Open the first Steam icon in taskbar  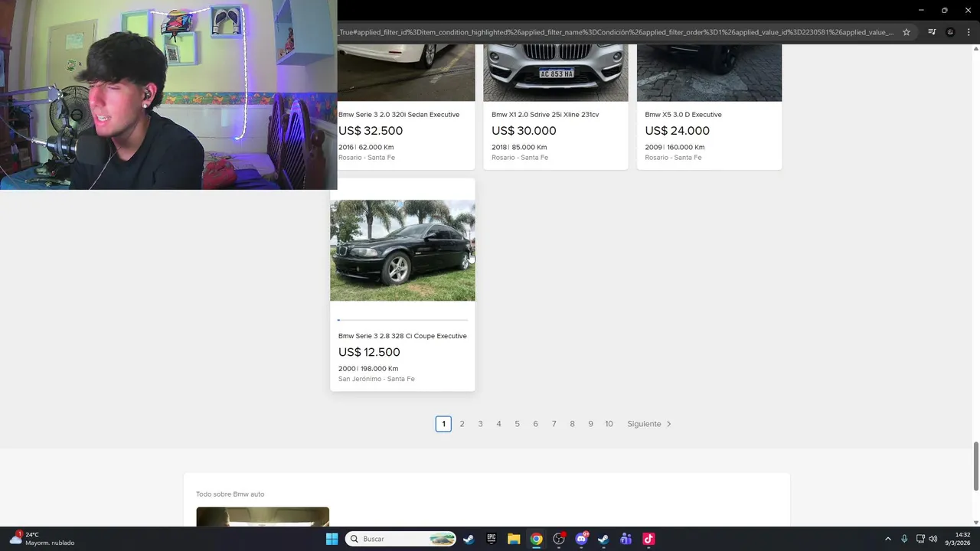(x=469, y=539)
